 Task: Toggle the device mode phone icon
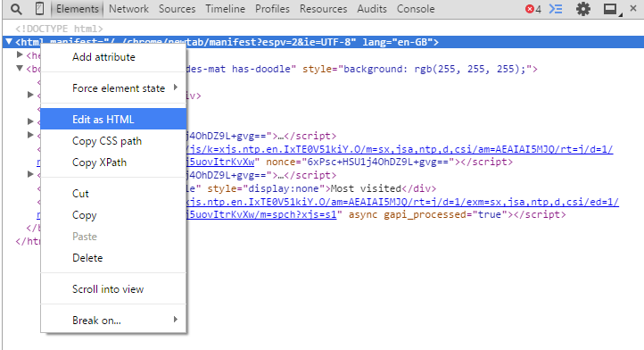click(39, 9)
